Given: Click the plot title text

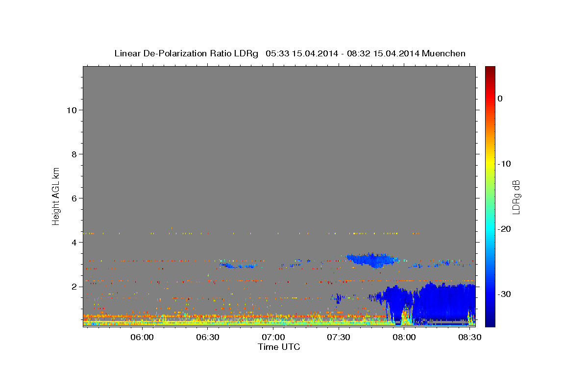Looking at the screenshot, I should [x=290, y=53].
